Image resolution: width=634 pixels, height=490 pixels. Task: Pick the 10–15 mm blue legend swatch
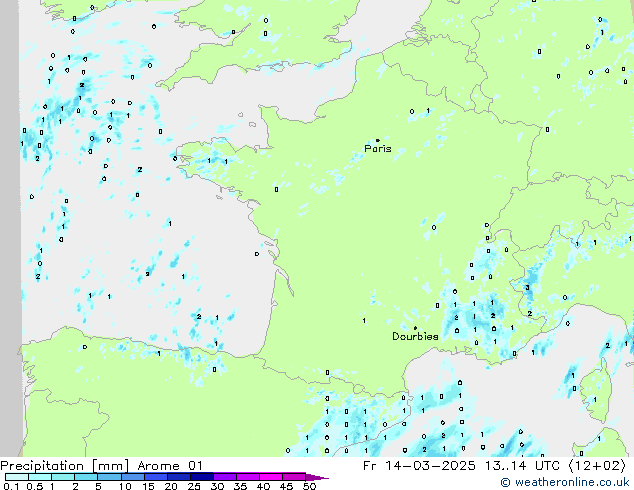[x=133, y=477]
